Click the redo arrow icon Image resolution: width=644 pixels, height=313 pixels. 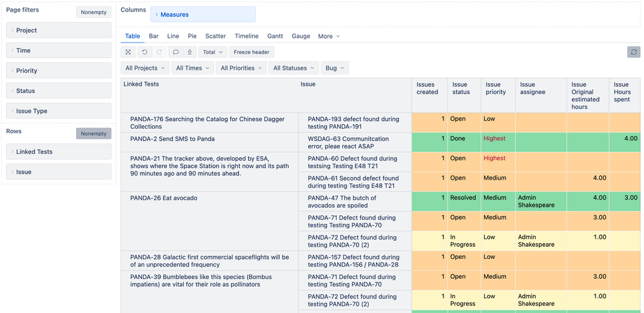[159, 52]
